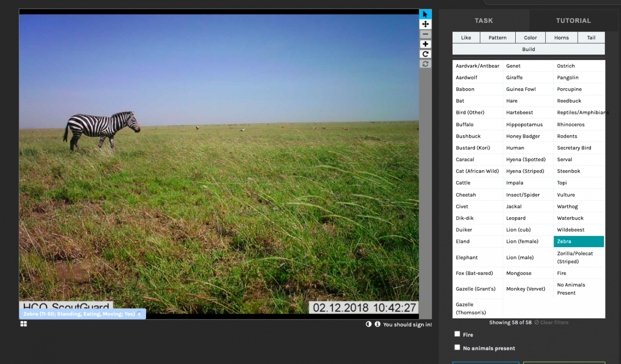Open the Tail filter
The height and width of the screenshot is (364, 621).
tap(591, 38)
